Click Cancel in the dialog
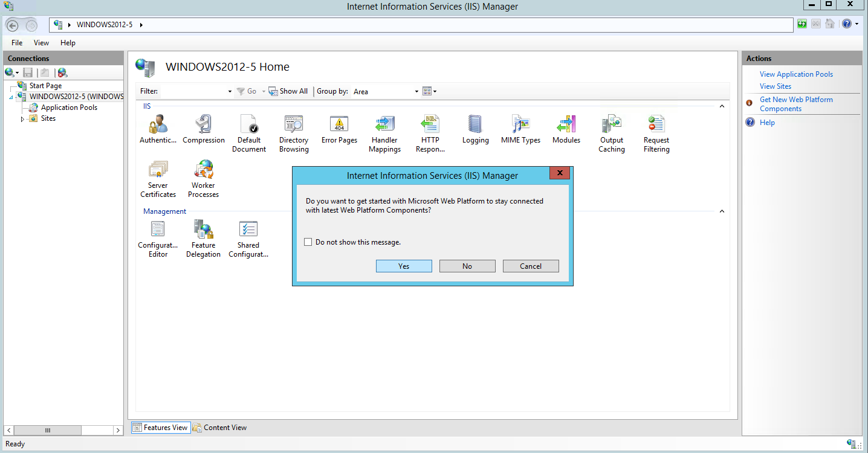This screenshot has height=453, width=868. (531, 266)
